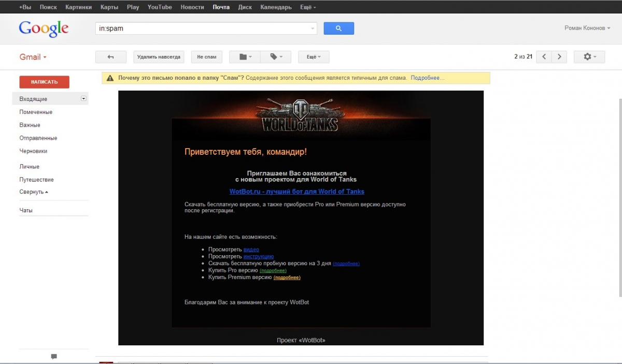The width and height of the screenshot is (622, 364).
Task: Click the chat bubble icon at bottom left
Action: point(54,356)
